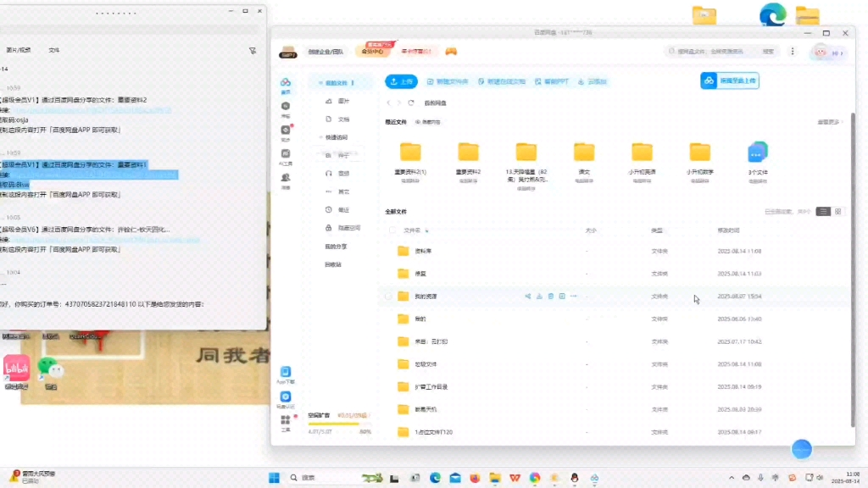Viewport: 868px width, 488px height.
Task: Toggle the hide content eye option beside recent files
Action: (427, 122)
